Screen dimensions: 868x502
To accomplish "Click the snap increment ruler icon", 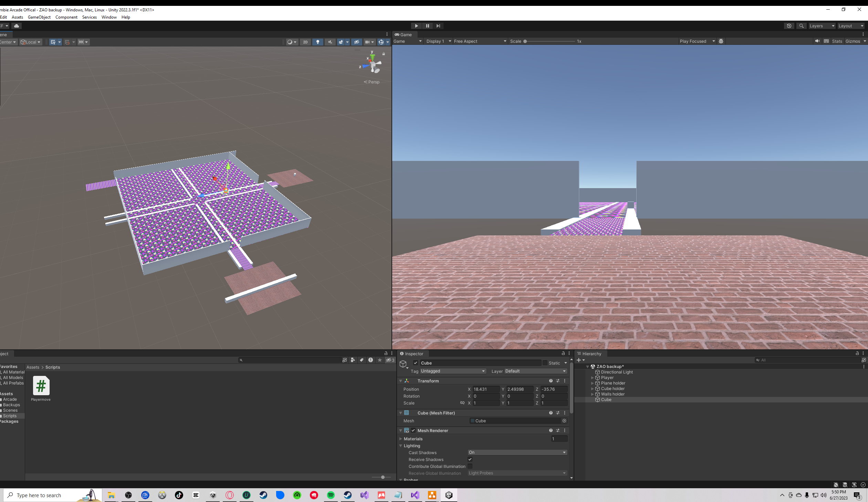I will coord(81,42).
